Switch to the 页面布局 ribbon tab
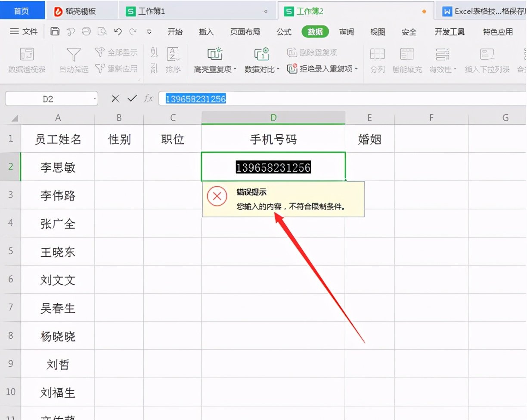 coord(245,32)
